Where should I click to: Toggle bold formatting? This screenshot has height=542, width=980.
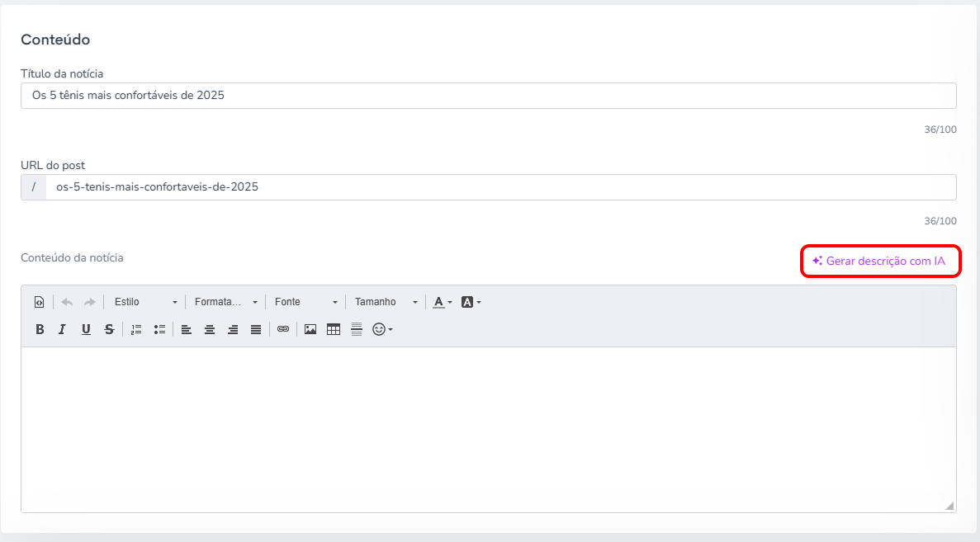click(x=40, y=330)
